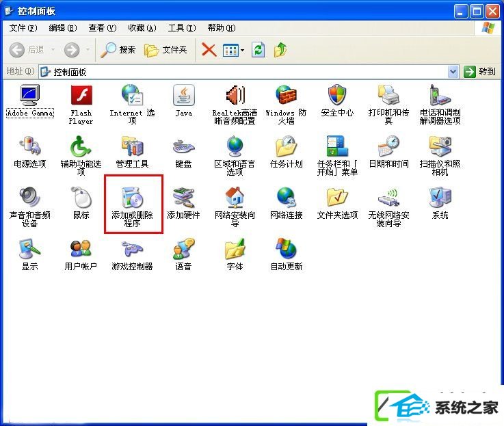Open 安全中心 shield icon

click(x=337, y=95)
